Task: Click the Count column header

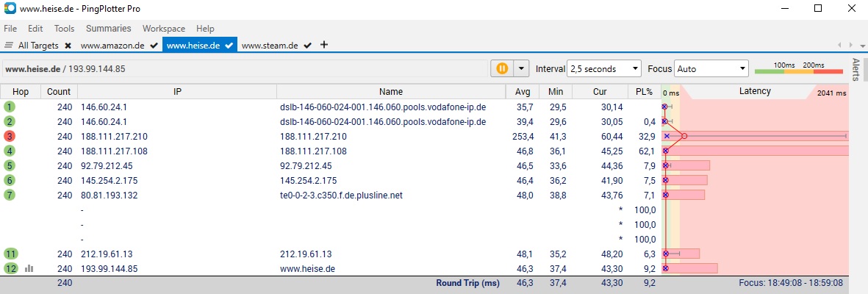Action: pyautogui.click(x=59, y=91)
